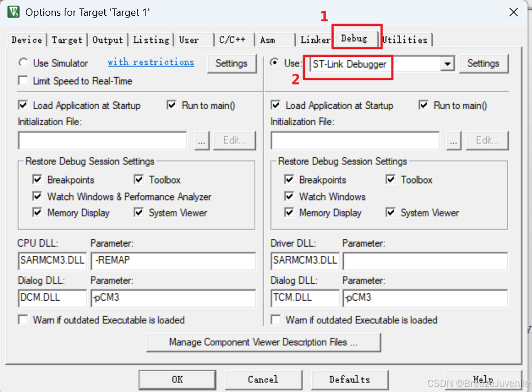Switch to the Linker tab
This screenshot has width=532, height=392.
click(x=315, y=40)
